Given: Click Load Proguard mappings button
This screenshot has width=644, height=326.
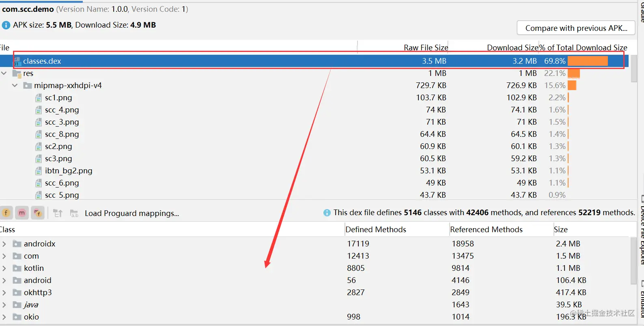Looking at the screenshot, I should point(132,214).
